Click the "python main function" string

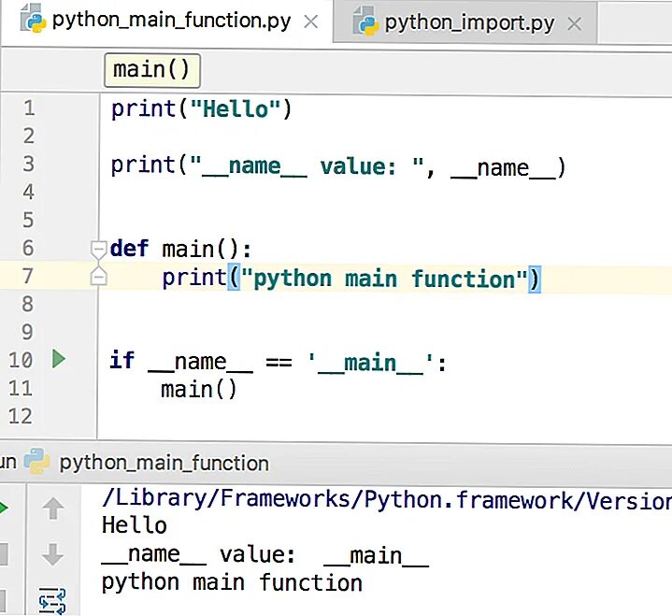384,279
